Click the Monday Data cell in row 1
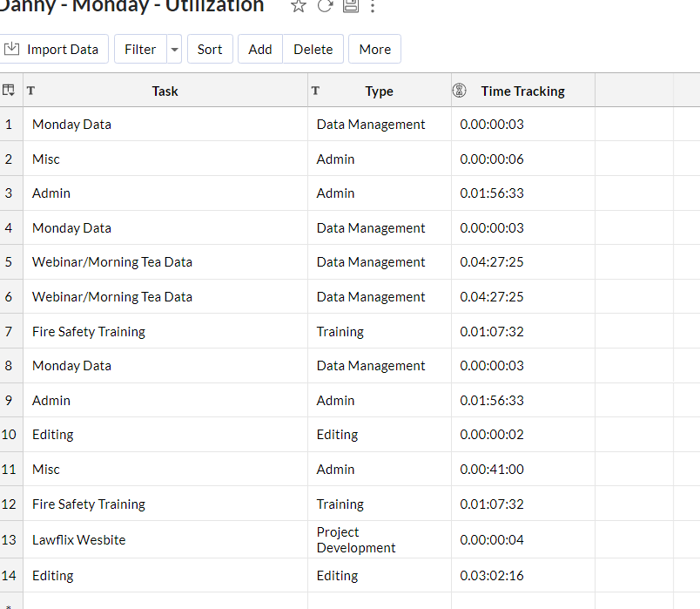The width and height of the screenshot is (700, 609). (x=165, y=125)
